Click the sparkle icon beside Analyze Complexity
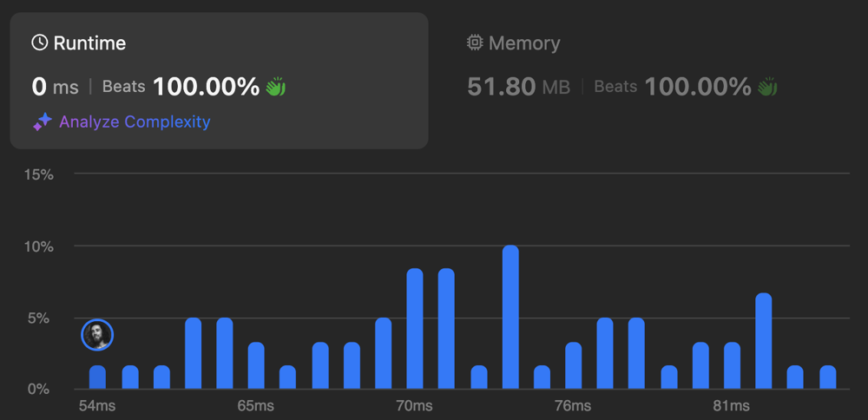Image resolution: width=868 pixels, height=420 pixels. (42, 121)
